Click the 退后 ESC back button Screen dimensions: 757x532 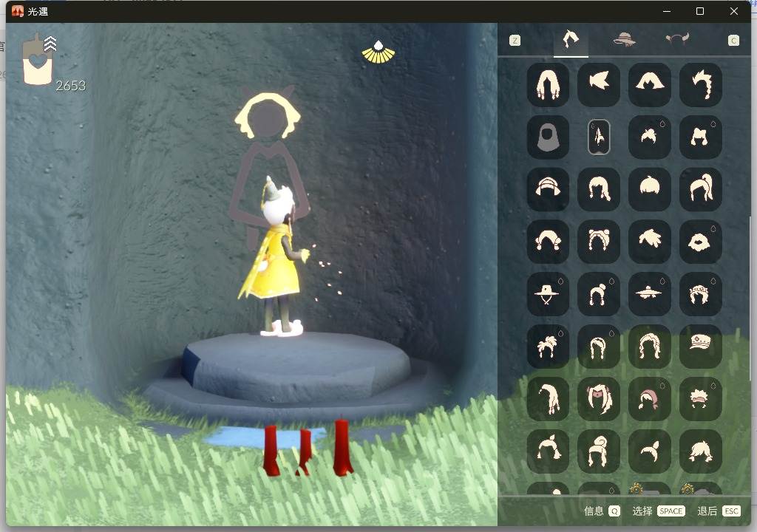pyautogui.click(x=719, y=511)
